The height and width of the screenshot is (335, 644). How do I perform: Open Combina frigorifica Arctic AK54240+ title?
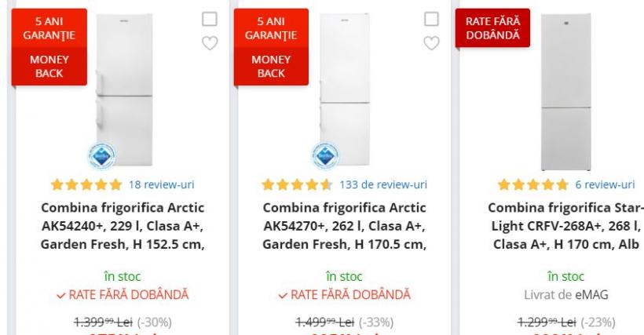pyautogui.click(x=123, y=225)
